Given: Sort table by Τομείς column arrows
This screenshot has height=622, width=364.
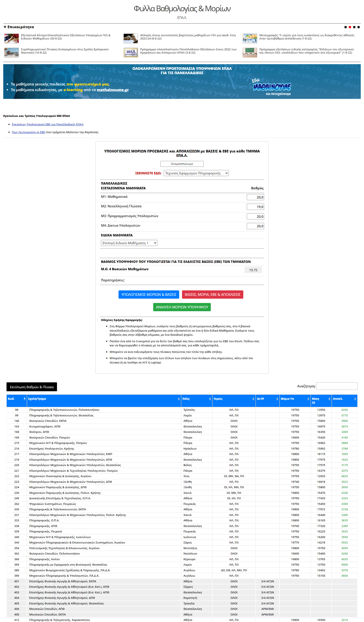Looking at the screenshot, I should [x=253, y=399].
